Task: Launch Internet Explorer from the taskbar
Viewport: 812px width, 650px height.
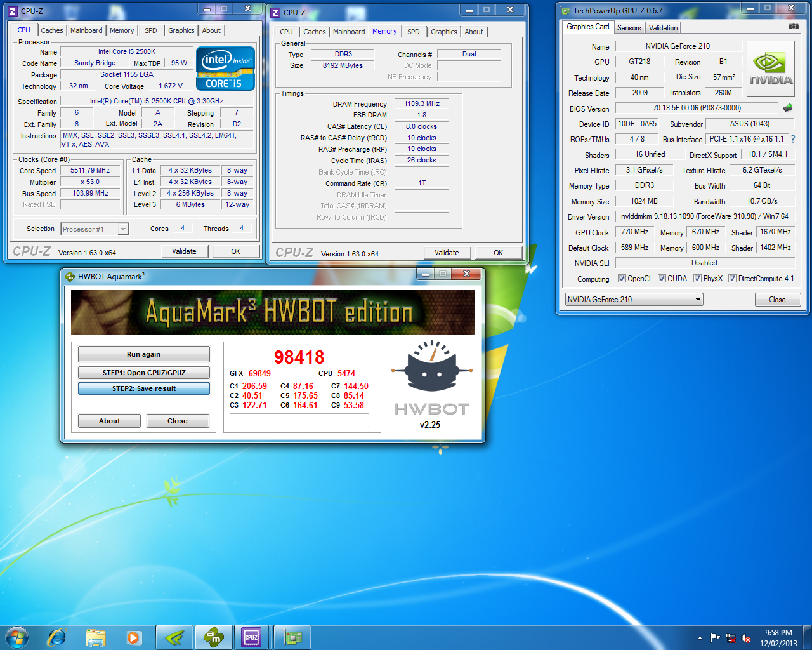Action: [x=57, y=637]
